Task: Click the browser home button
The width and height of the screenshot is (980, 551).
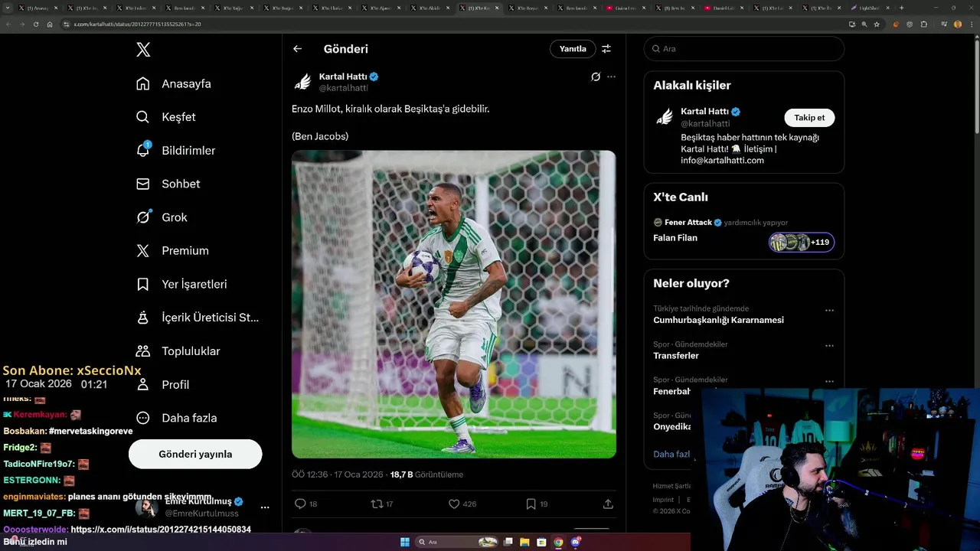Action: tap(50, 24)
